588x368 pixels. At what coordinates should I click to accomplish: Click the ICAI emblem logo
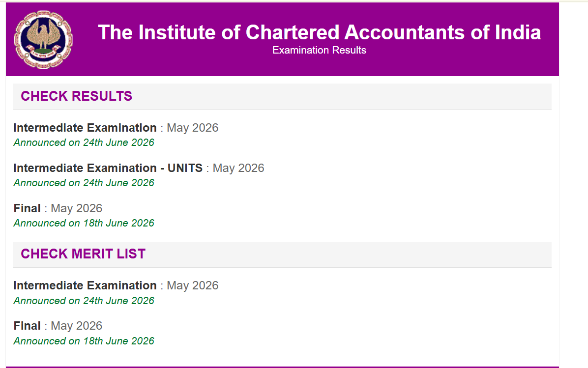[43, 39]
